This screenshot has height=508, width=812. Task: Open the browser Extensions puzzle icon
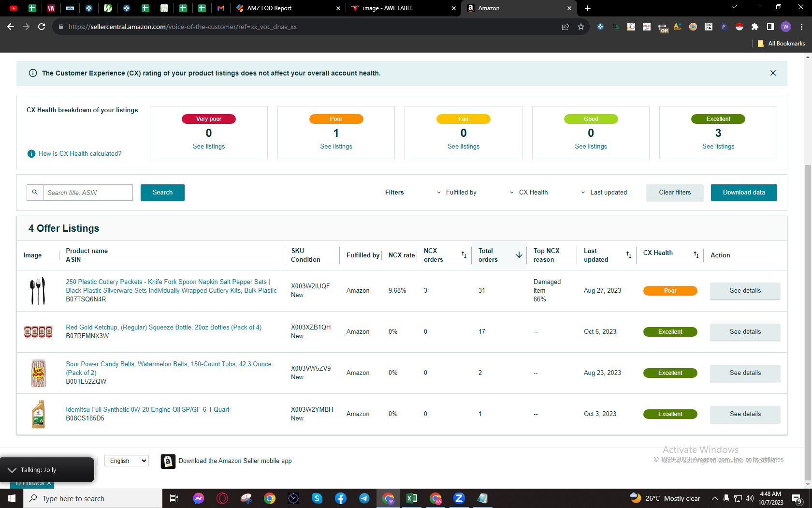tap(755, 27)
